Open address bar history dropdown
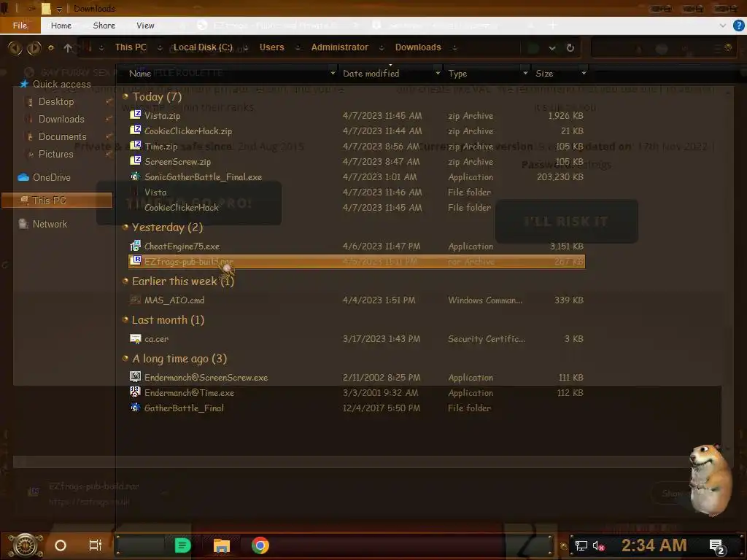Viewport: 747px width, 560px height. click(551, 47)
